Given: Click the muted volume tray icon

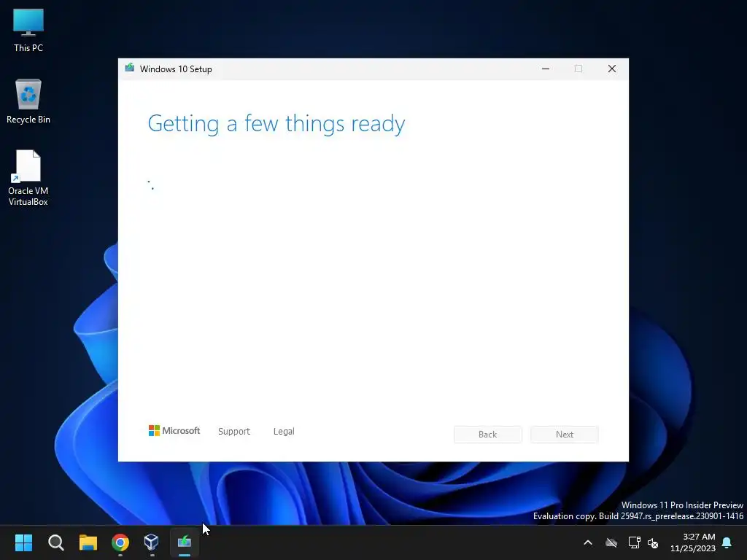Looking at the screenshot, I should tap(653, 542).
